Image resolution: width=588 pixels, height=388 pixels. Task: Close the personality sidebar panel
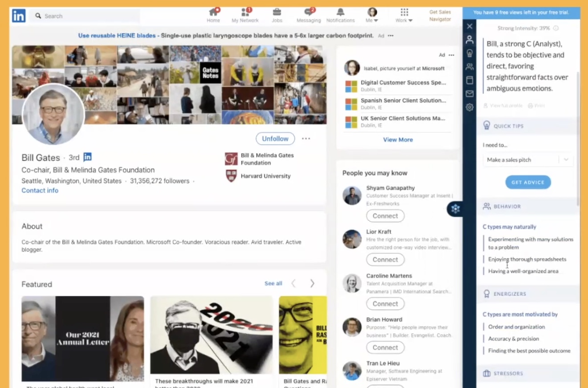(470, 26)
